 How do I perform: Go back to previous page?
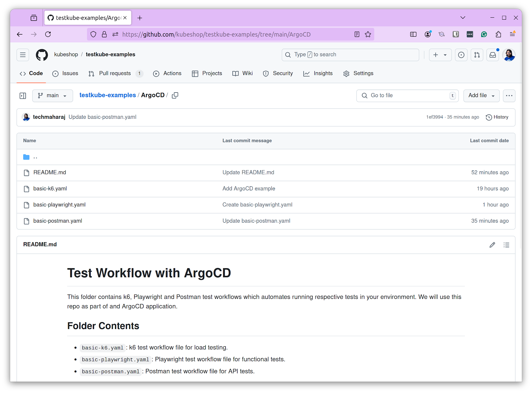pyautogui.click(x=20, y=34)
